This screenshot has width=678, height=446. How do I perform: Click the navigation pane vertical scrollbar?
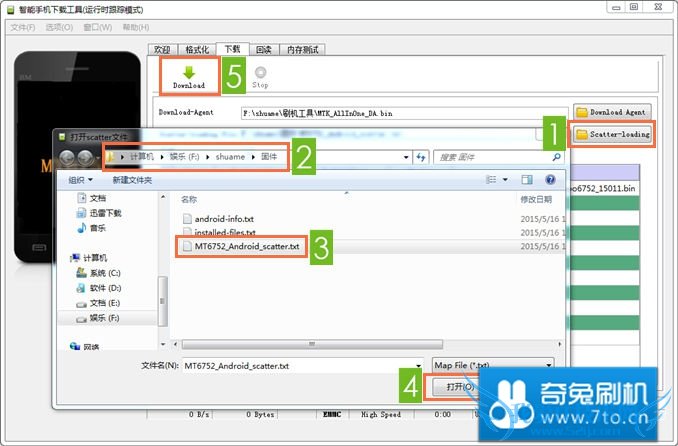click(163, 301)
